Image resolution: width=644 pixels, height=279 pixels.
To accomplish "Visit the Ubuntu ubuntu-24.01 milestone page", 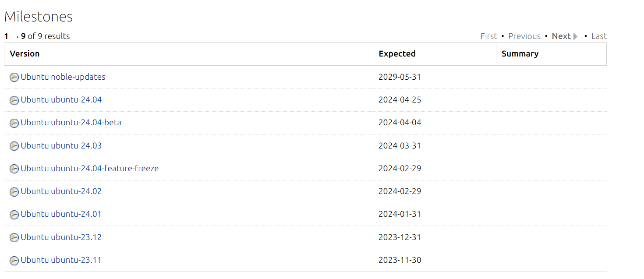I will tap(61, 214).
